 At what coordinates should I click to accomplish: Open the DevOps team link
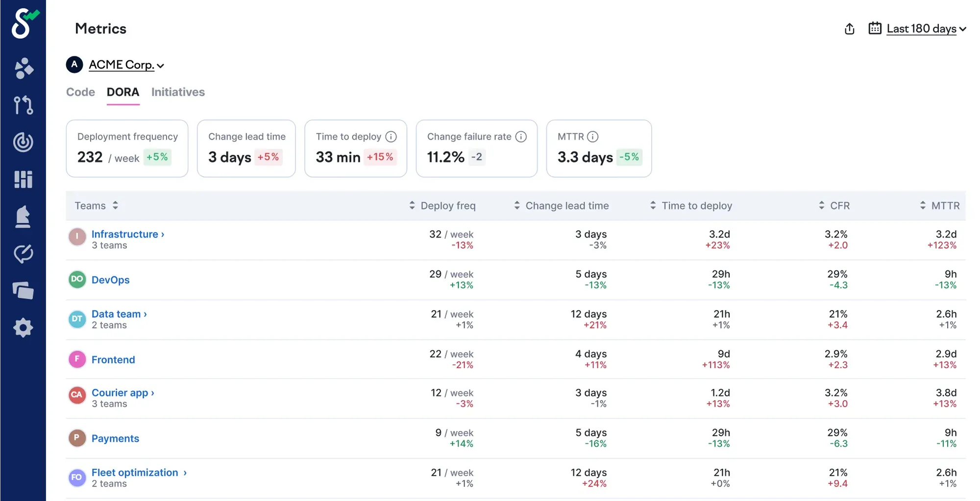(110, 280)
